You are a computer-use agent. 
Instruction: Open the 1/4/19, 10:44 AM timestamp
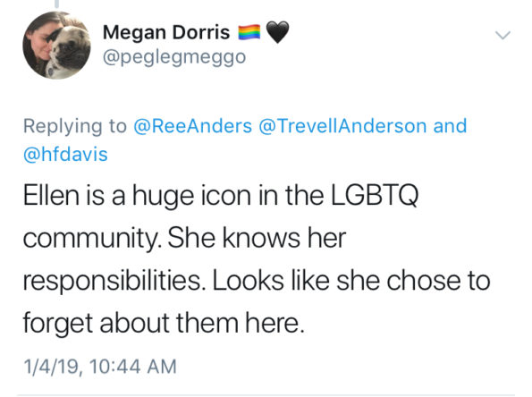pyautogui.click(x=100, y=367)
